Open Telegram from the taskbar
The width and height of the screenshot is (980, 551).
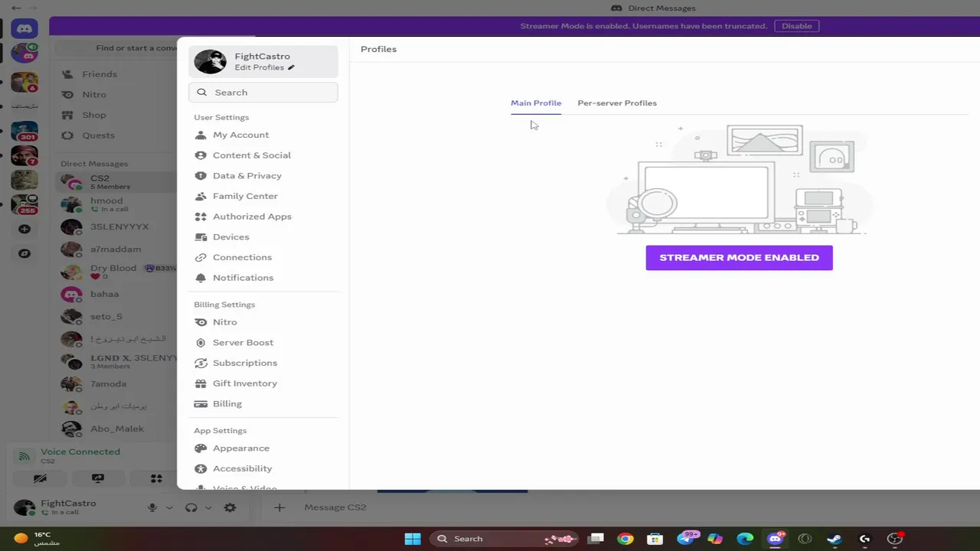tap(685, 539)
